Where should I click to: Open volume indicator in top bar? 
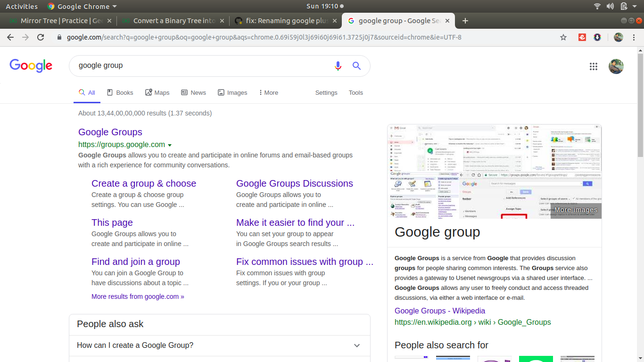tap(610, 6)
